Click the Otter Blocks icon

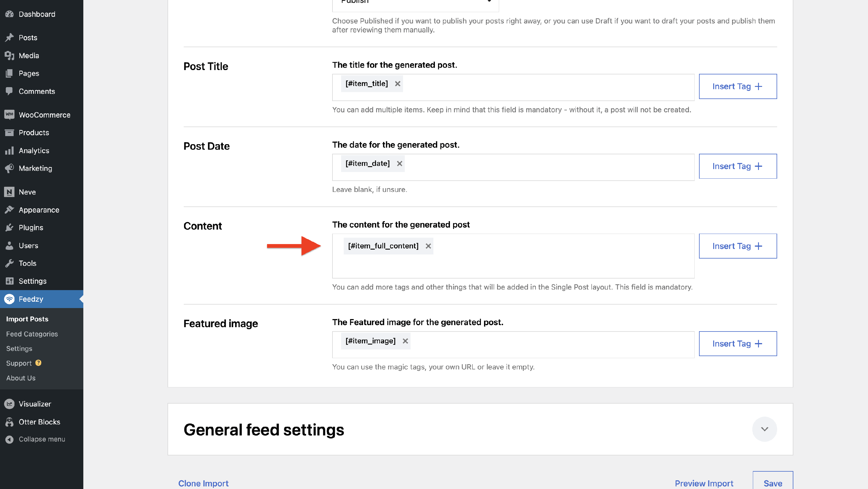click(x=10, y=422)
